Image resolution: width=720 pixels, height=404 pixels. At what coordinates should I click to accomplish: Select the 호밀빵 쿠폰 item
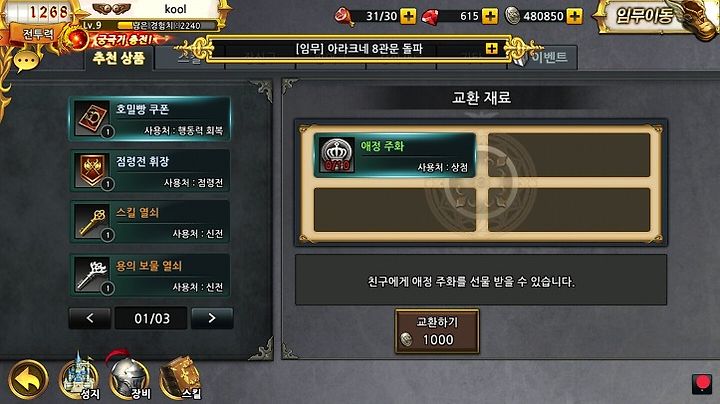pyautogui.click(x=150, y=119)
